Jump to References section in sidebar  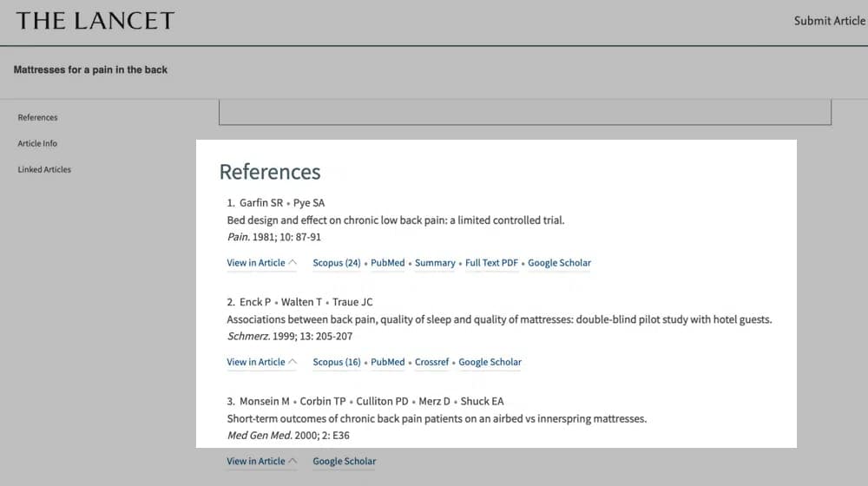pos(37,117)
